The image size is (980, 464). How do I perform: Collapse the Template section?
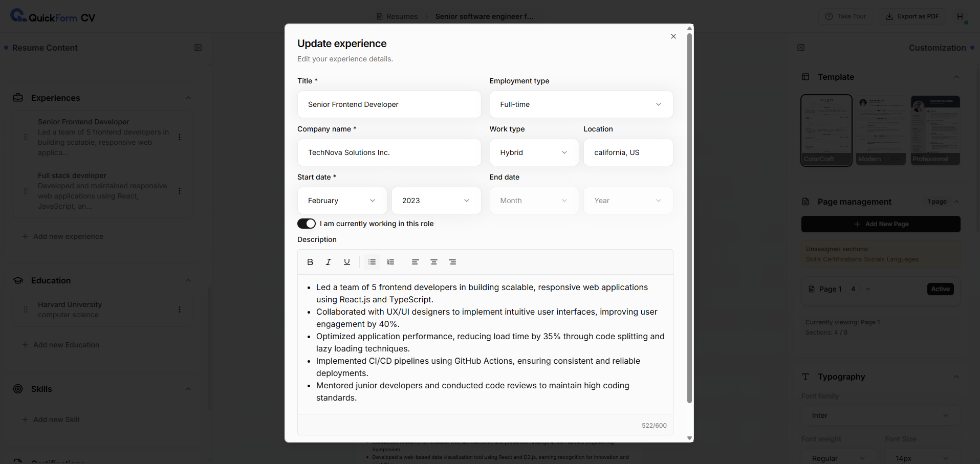(956, 77)
